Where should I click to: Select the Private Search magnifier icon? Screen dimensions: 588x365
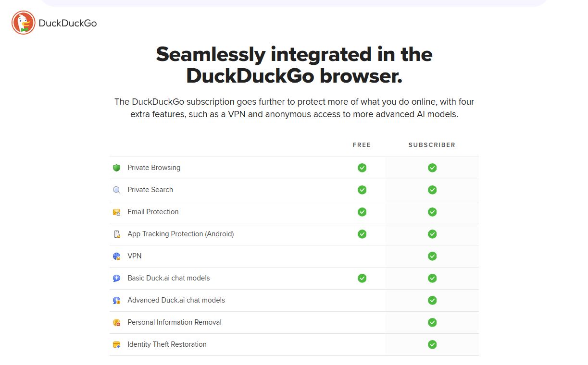(x=117, y=190)
